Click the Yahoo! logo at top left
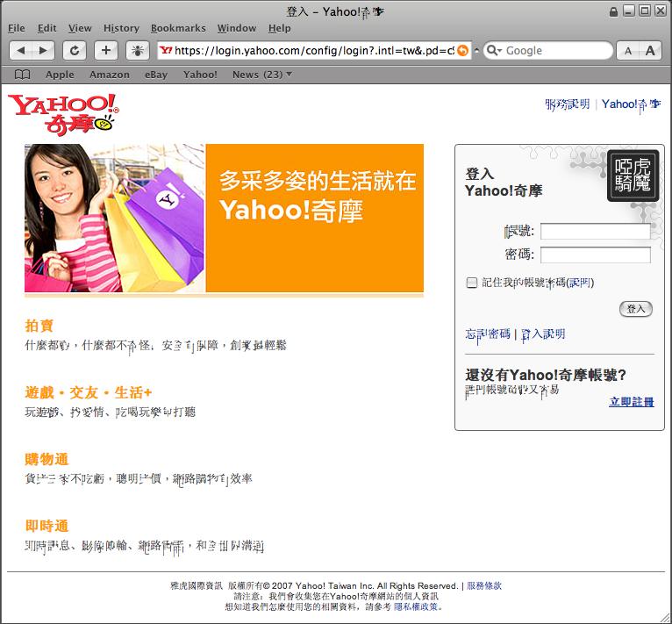The width and height of the screenshot is (672, 624). [63, 113]
